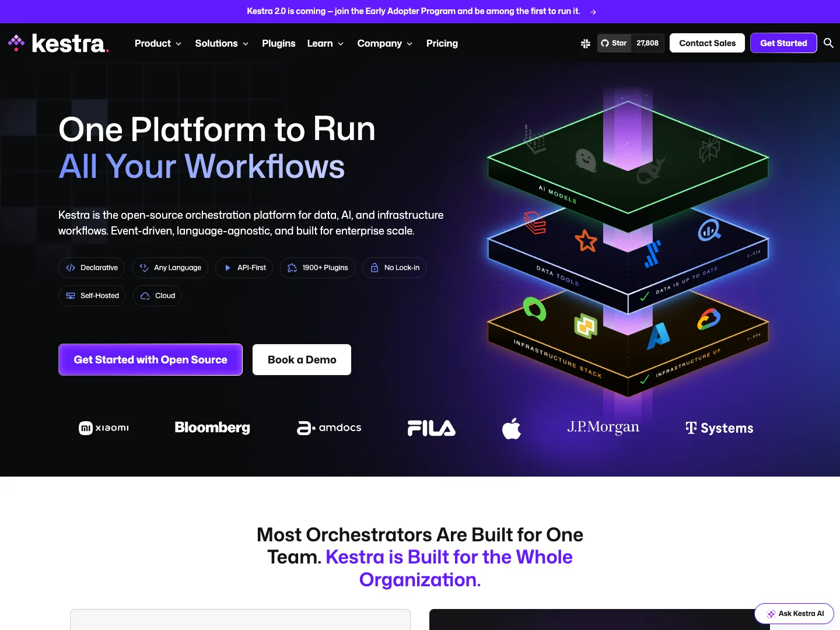840x630 pixels.
Task: Click the Ask Kestra AI sparkle icon
Action: [771, 614]
